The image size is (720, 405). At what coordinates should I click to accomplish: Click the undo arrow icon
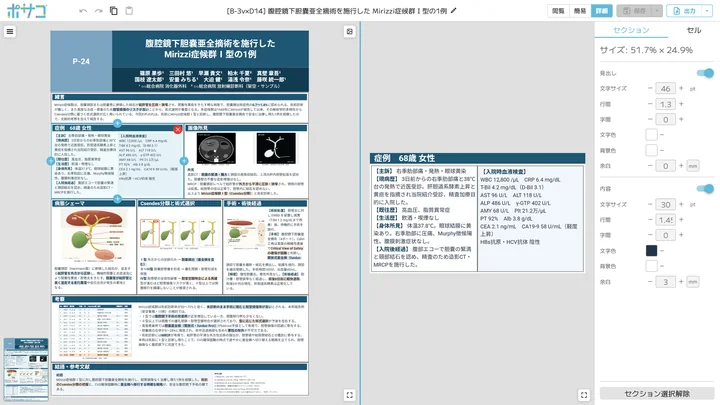click(83, 11)
